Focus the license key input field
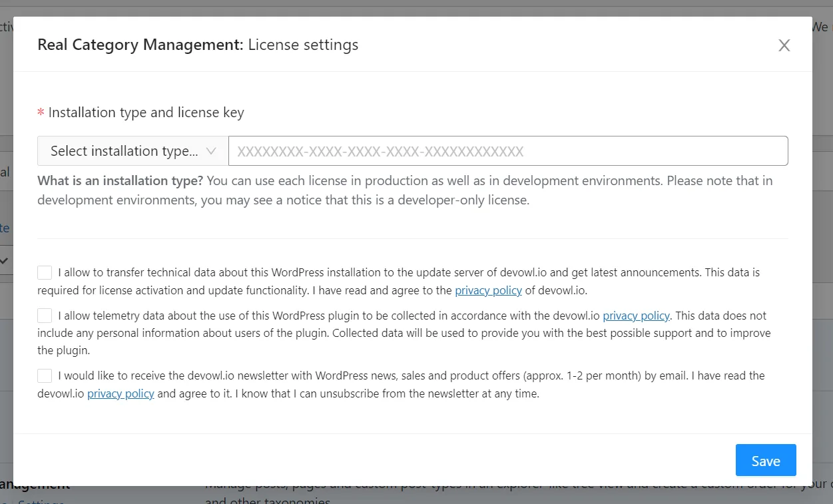833x504 pixels. (507, 151)
